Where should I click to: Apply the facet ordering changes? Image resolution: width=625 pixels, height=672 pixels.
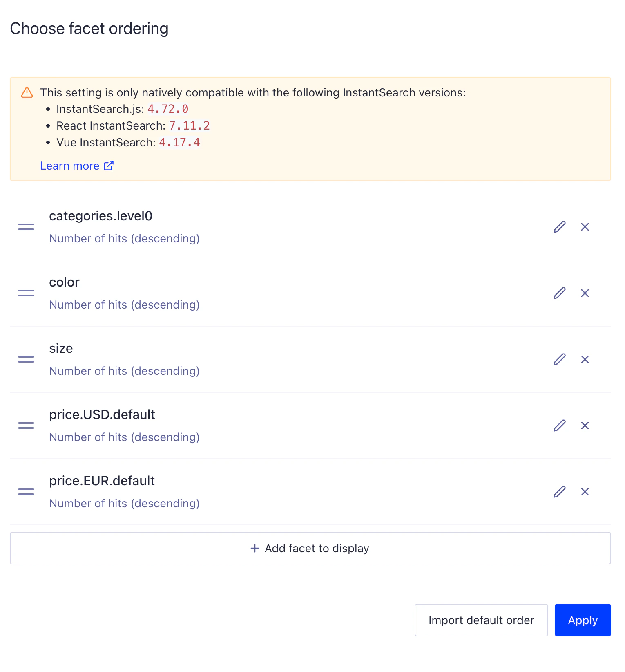tap(583, 620)
